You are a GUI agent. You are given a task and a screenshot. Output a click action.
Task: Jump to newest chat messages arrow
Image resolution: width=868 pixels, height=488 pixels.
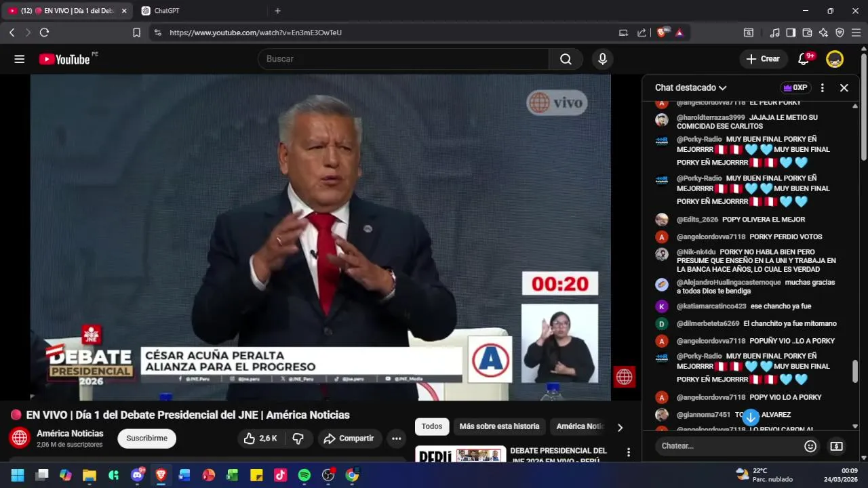[751, 418]
